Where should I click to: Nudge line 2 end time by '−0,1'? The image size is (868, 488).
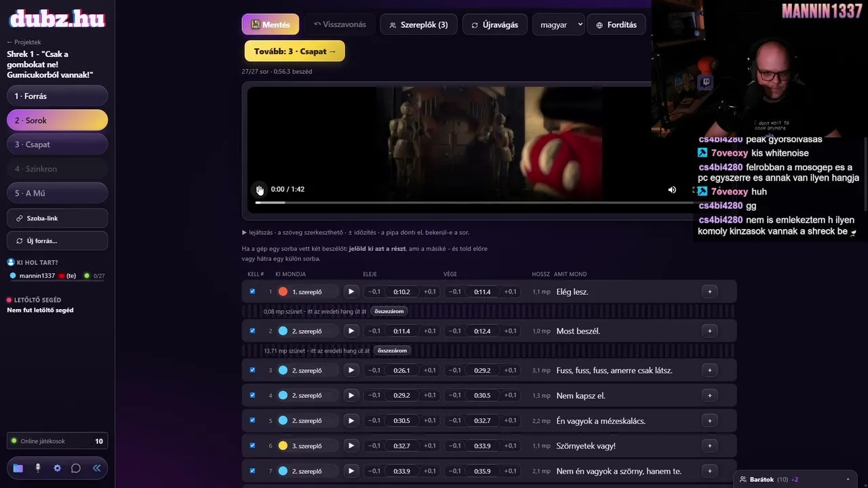pos(454,331)
